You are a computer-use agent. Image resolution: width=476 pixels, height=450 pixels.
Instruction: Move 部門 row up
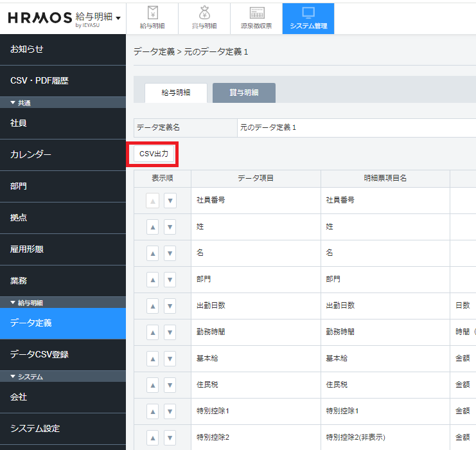[x=153, y=280]
